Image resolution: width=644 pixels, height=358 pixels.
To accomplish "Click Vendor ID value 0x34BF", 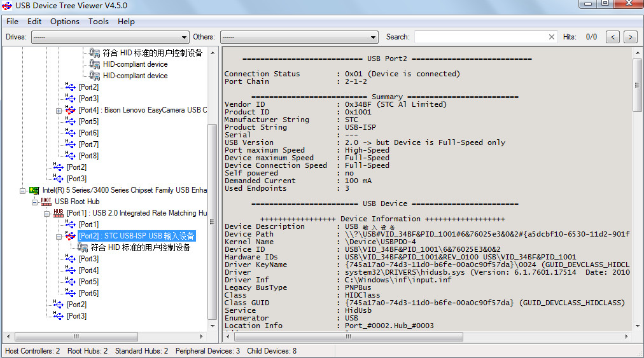I will [358, 104].
